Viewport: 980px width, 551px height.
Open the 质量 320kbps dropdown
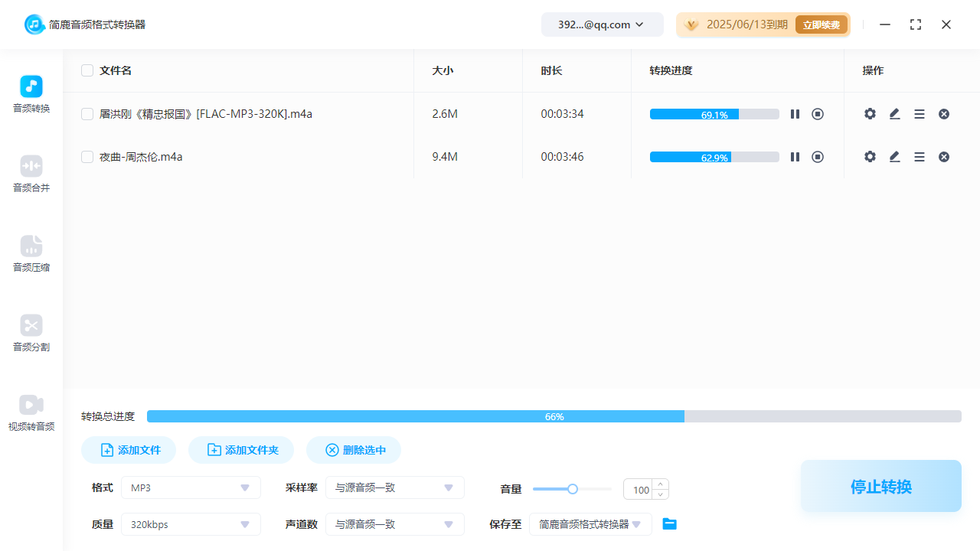(191, 524)
